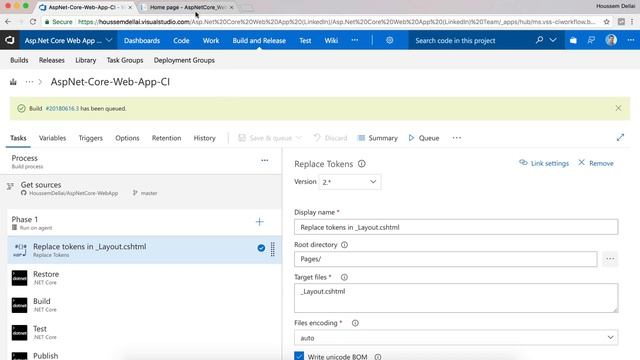The width and height of the screenshot is (640, 360).
Task: Open the marketplace bag icon
Action: [x=573, y=40]
